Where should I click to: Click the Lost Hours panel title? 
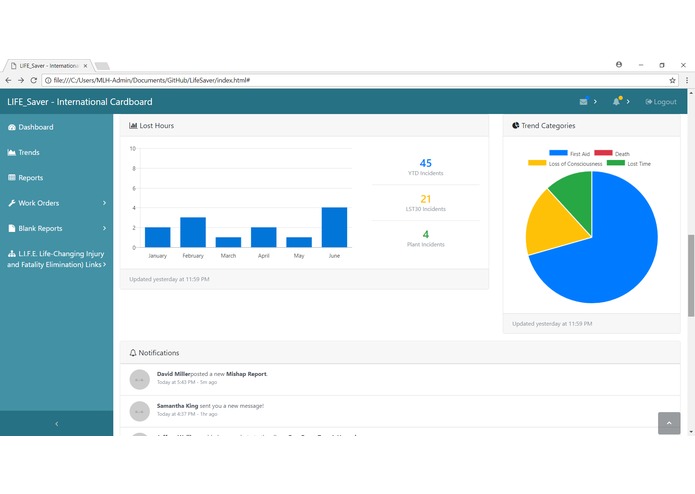[x=156, y=126]
